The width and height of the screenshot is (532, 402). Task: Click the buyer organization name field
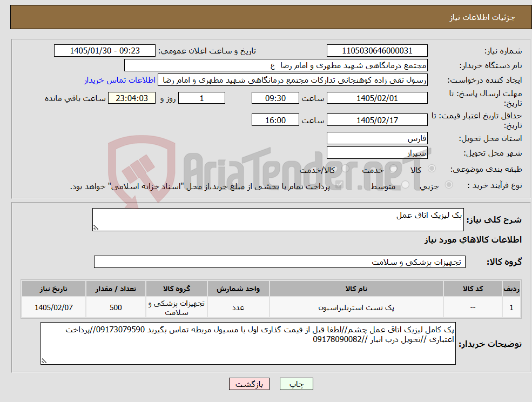(x=276, y=65)
